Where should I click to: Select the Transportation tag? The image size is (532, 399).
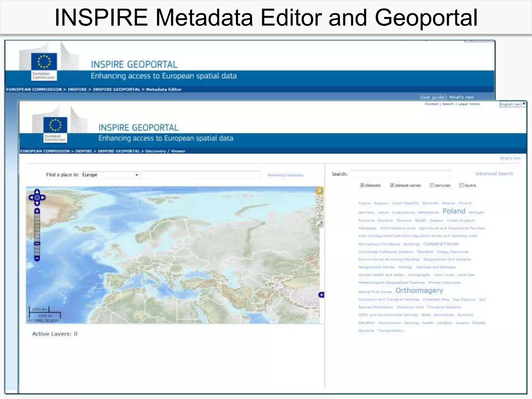[390, 331]
